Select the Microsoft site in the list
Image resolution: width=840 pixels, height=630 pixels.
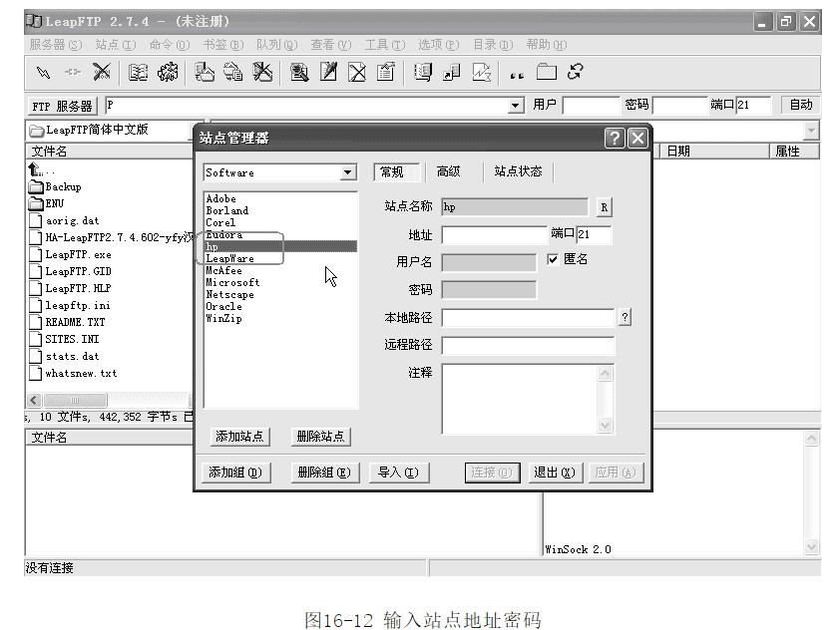(x=232, y=283)
